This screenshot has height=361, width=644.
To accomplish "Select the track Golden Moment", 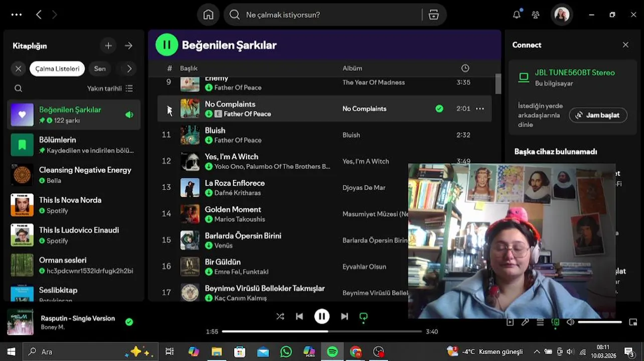I will (x=233, y=210).
